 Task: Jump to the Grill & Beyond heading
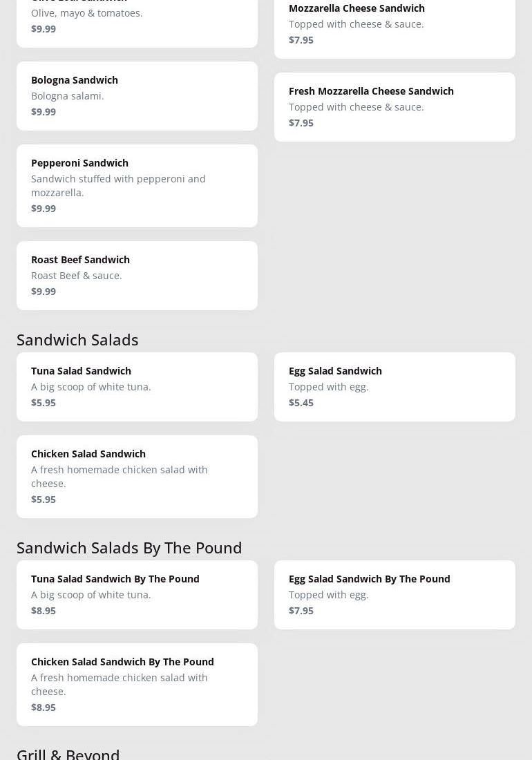68,753
